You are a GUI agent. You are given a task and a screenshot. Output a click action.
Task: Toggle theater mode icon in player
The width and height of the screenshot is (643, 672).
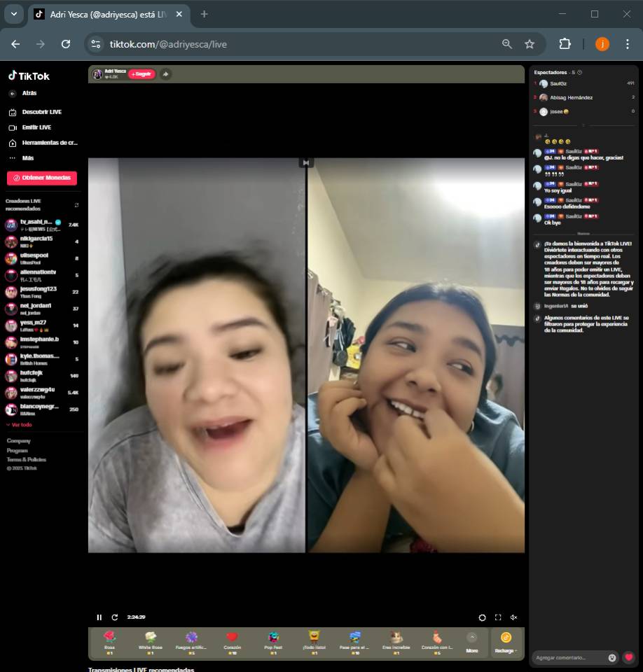click(x=482, y=617)
